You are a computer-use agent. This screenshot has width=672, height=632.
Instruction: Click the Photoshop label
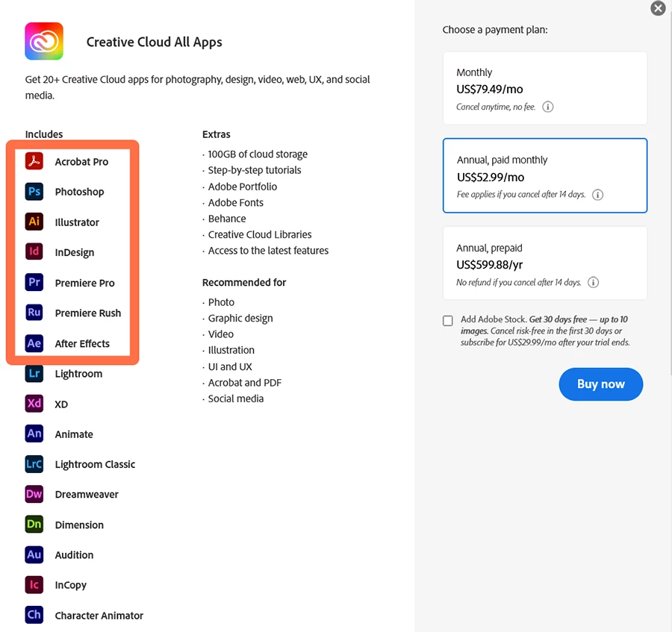tap(79, 192)
